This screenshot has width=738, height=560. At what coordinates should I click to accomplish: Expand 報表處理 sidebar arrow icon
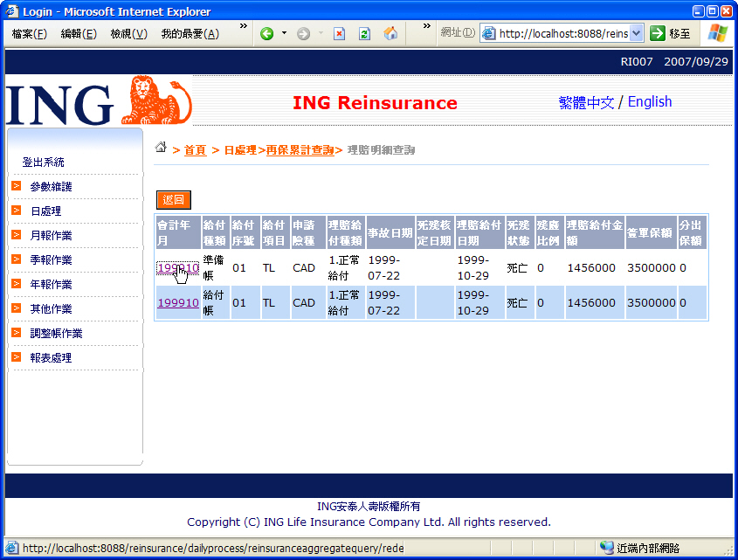[x=16, y=357]
